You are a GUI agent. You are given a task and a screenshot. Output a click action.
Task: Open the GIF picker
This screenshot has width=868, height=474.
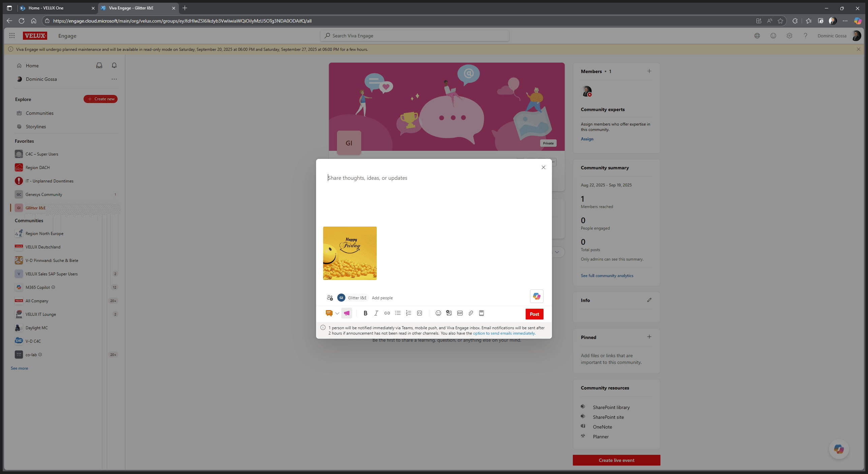click(x=460, y=313)
